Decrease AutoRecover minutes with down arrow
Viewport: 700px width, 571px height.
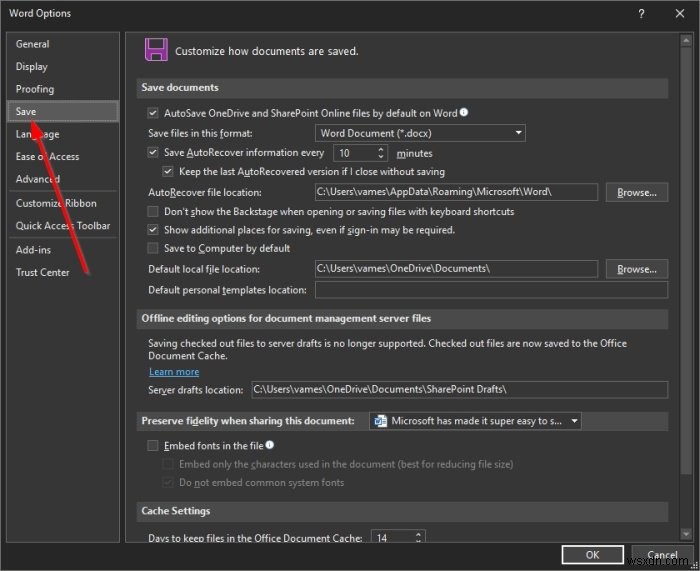click(x=381, y=157)
